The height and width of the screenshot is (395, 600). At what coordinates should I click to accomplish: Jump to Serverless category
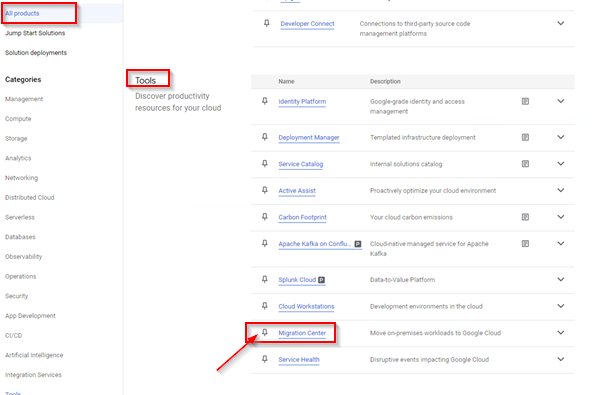(x=20, y=217)
